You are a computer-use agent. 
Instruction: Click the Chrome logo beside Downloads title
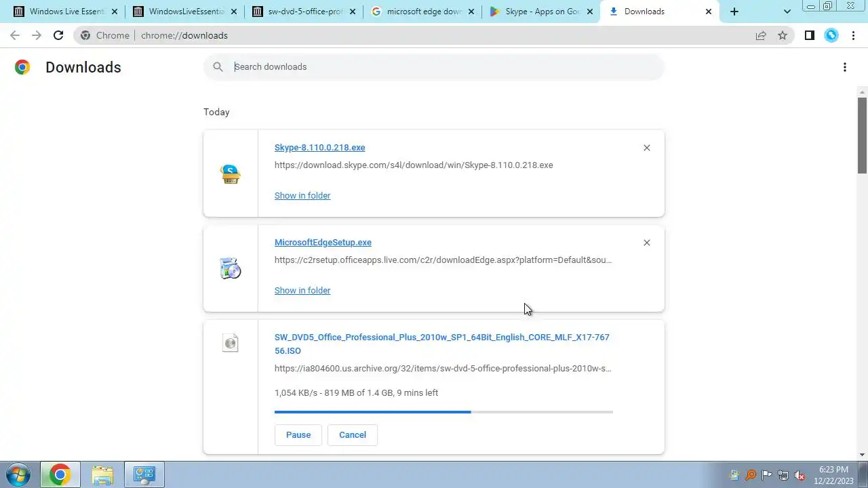point(22,67)
